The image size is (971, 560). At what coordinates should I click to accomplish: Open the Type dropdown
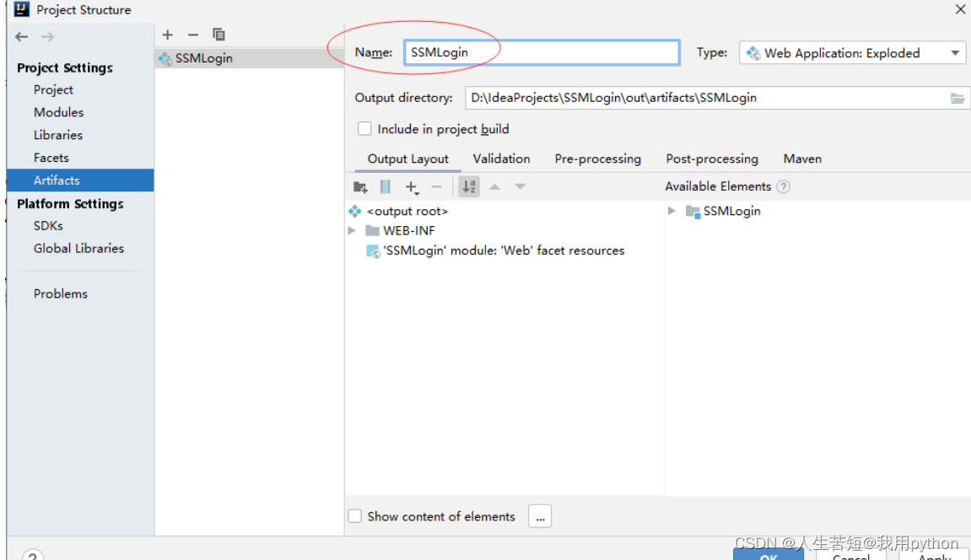pos(852,53)
